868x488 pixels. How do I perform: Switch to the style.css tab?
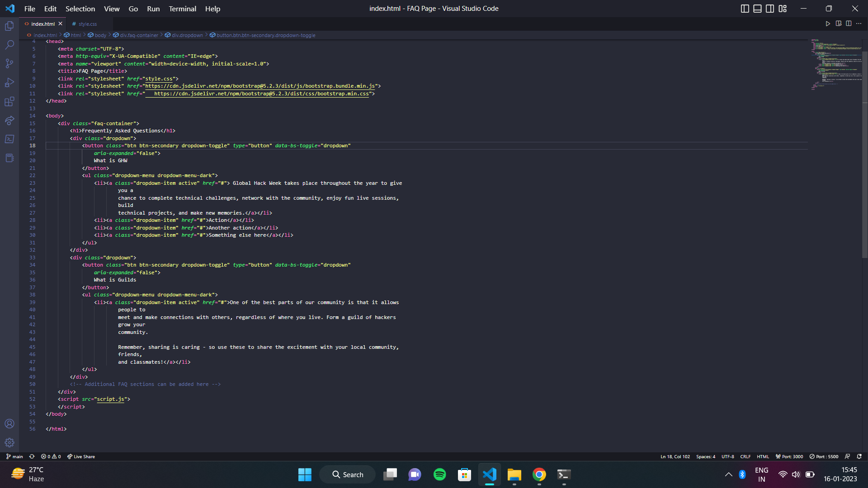[87, 24]
